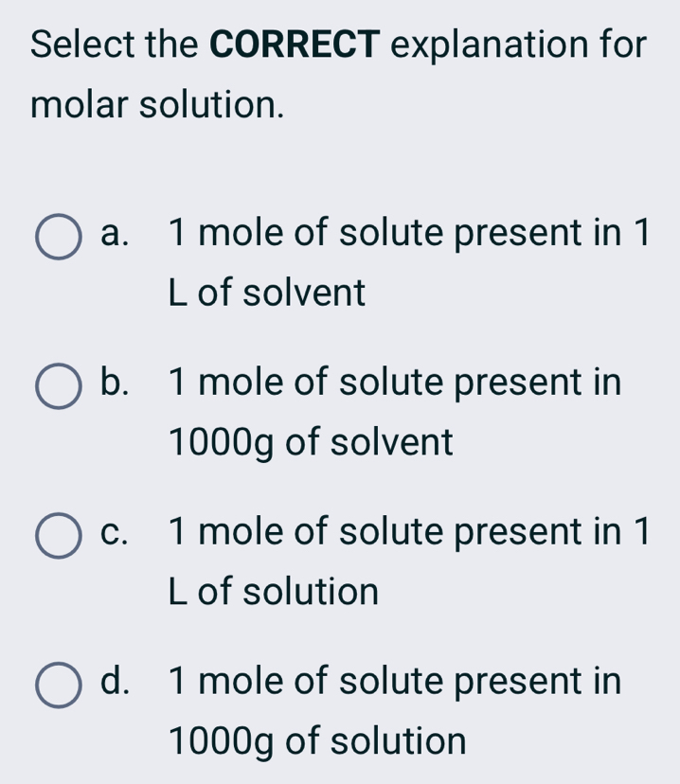Click the 'c.' option letter
This screenshot has width=680, height=784.
[116, 533]
